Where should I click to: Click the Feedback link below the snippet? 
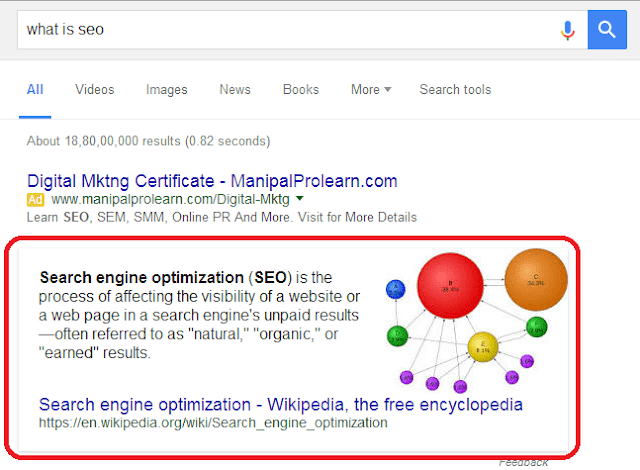(x=523, y=462)
